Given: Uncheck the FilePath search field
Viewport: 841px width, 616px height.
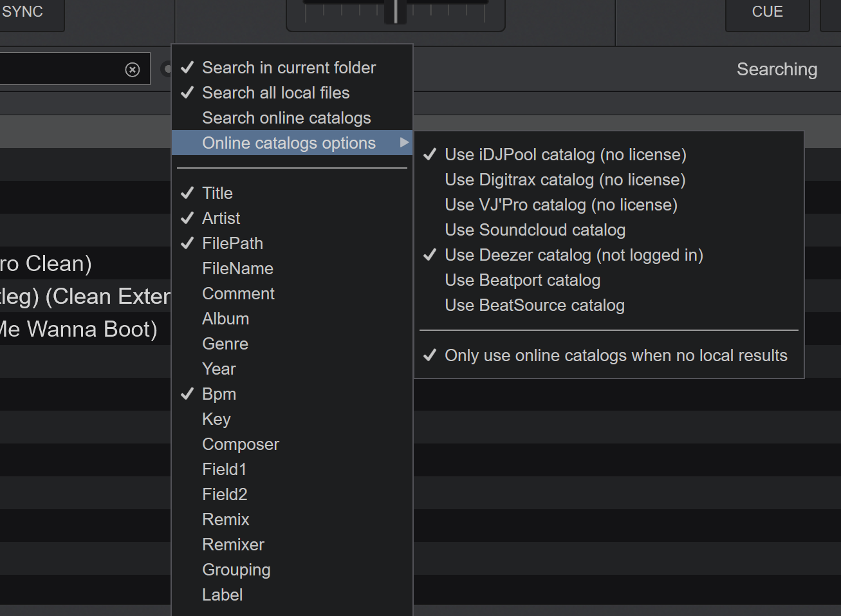Looking at the screenshot, I should click(x=292, y=243).
